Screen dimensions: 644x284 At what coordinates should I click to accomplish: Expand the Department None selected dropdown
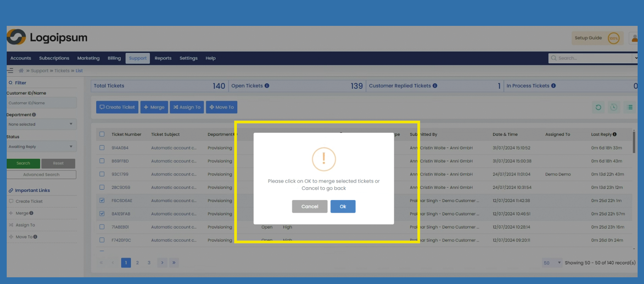pos(41,124)
